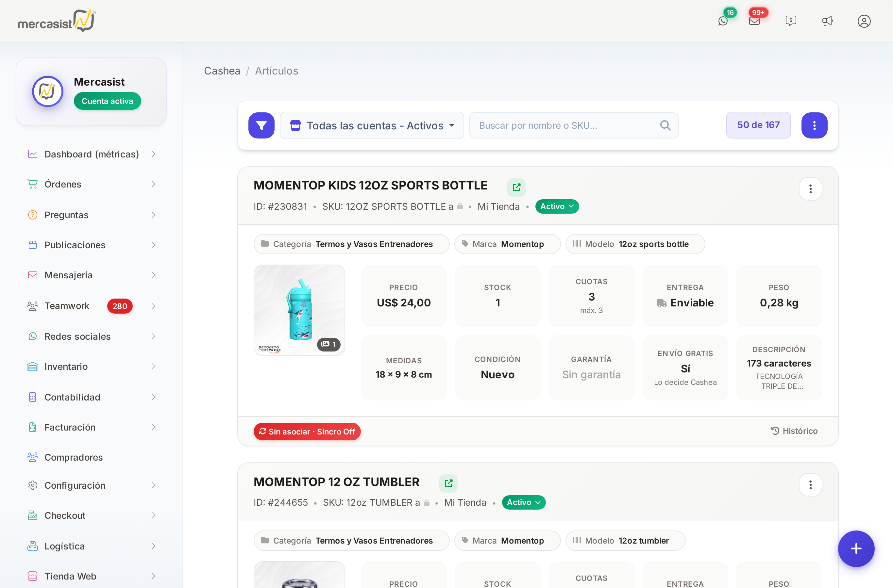Open the Todas las cuentas - Activos dropdown

(x=372, y=125)
